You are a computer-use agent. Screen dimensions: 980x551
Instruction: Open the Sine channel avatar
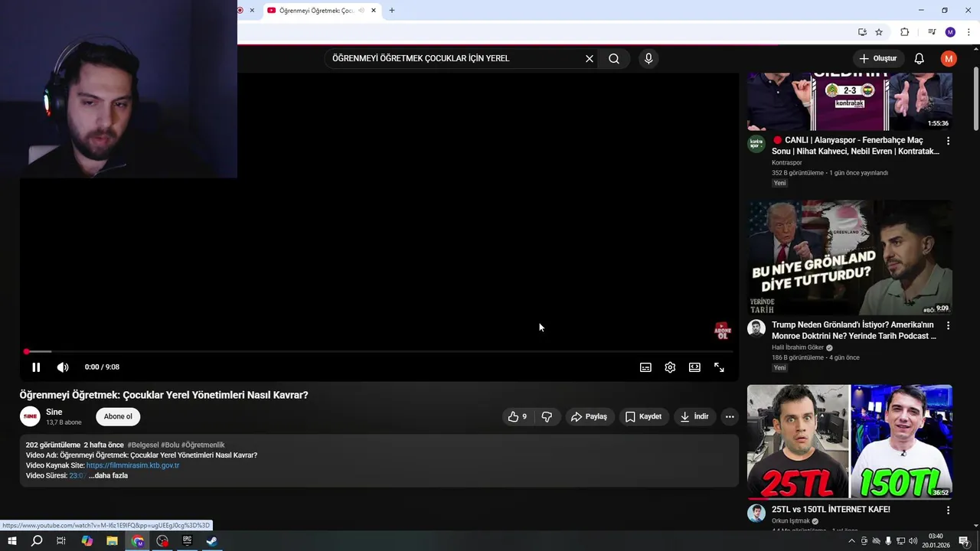pos(30,416)
